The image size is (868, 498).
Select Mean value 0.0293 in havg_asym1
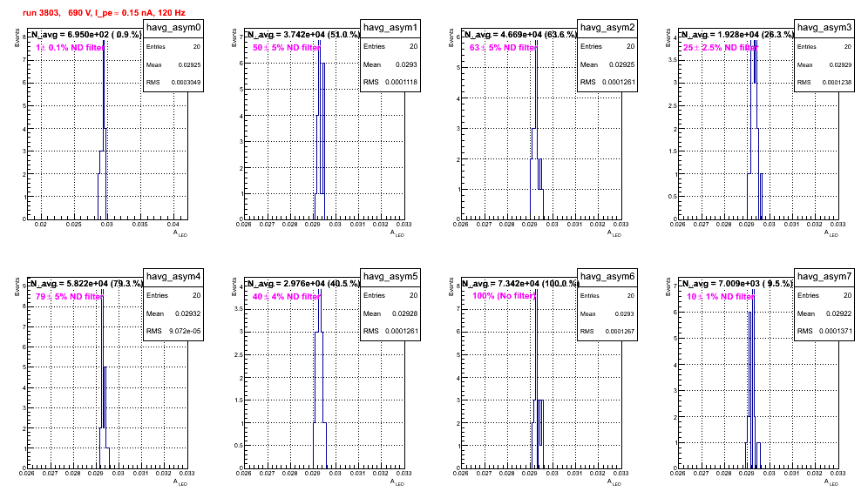click(406, 64)
